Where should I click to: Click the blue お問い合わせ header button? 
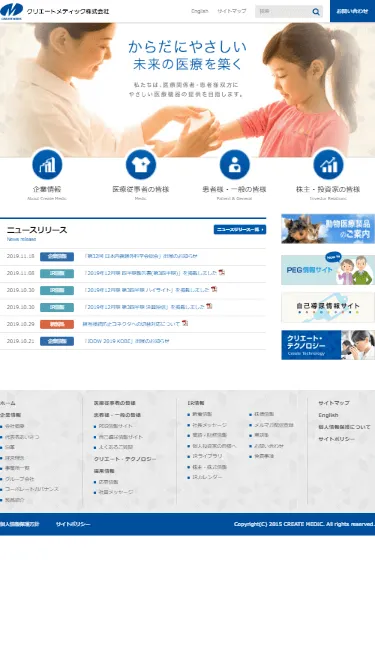pos(352,11)
